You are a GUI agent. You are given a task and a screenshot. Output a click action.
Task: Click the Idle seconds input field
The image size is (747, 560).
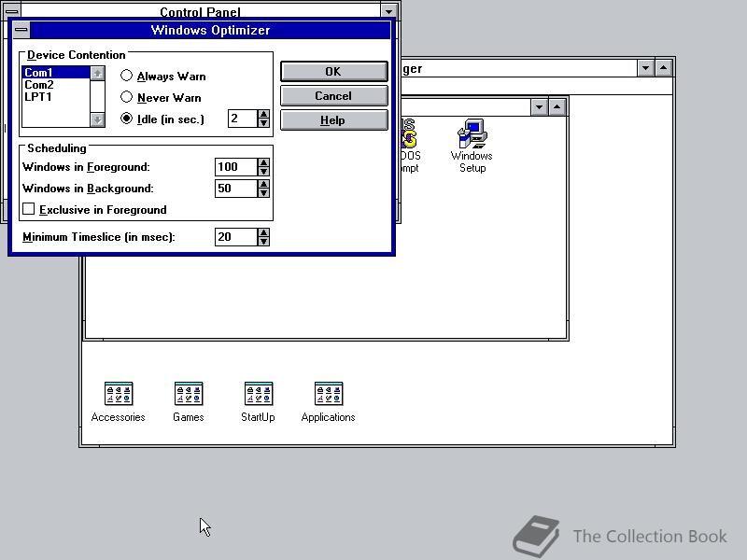point(243,119)
